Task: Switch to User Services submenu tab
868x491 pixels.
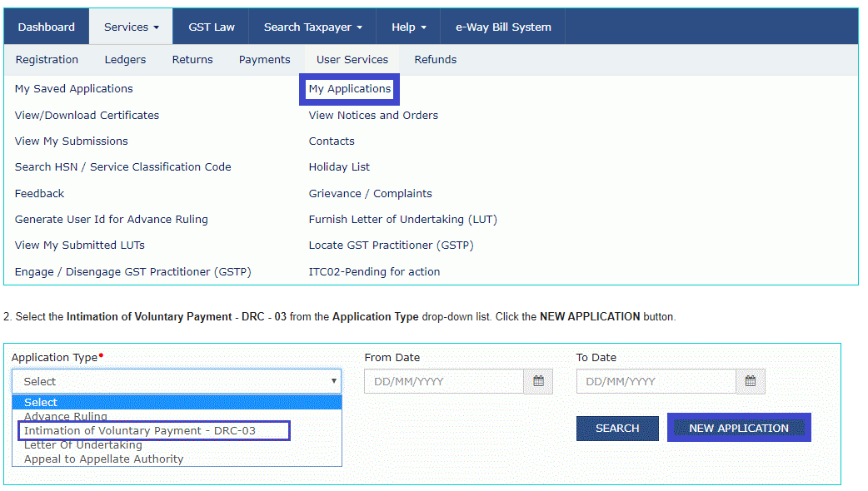Action: click(352, 60)
